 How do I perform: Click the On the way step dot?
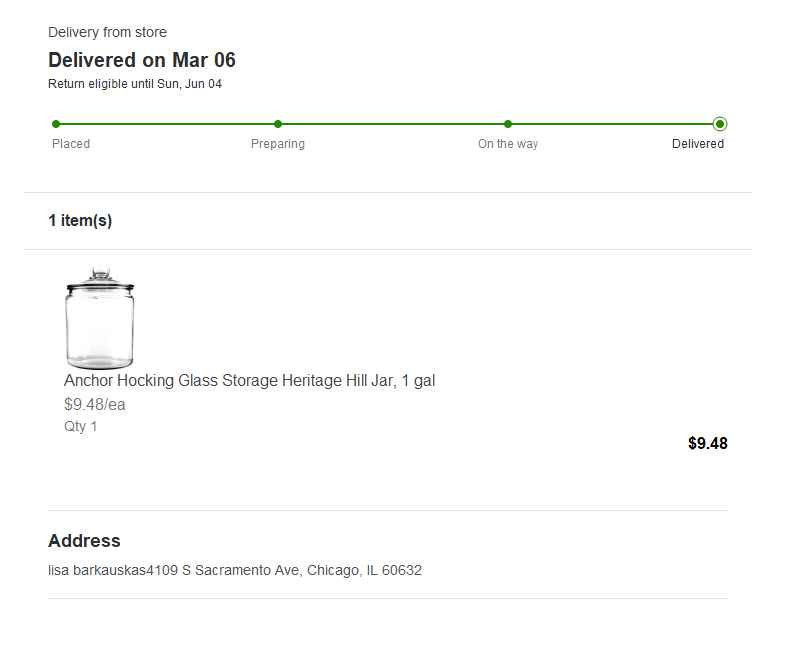click(508, 124)
